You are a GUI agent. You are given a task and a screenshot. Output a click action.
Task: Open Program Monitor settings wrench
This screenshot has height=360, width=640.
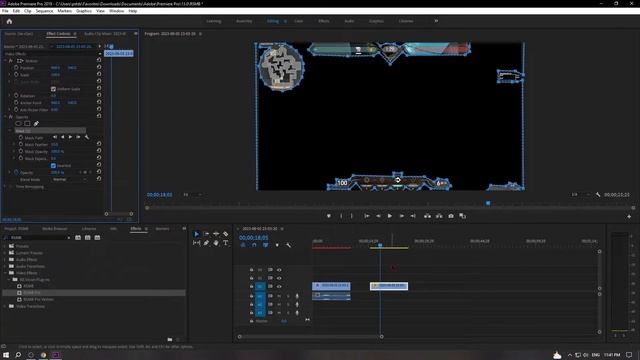point(598,195)
